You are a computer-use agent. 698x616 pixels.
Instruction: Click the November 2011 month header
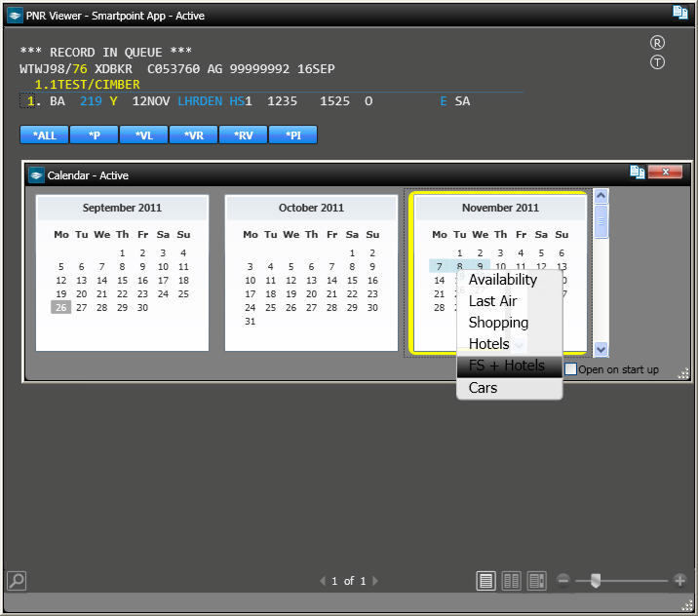click(500, 208)
